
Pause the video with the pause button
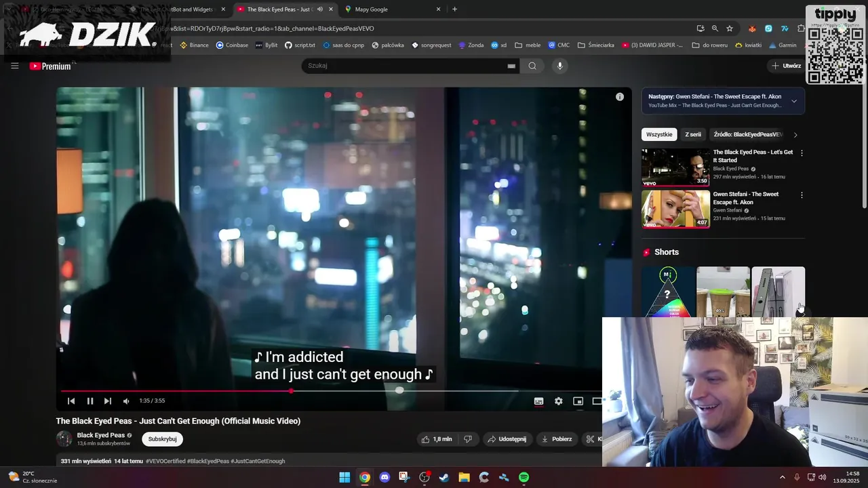click(90, 401)
